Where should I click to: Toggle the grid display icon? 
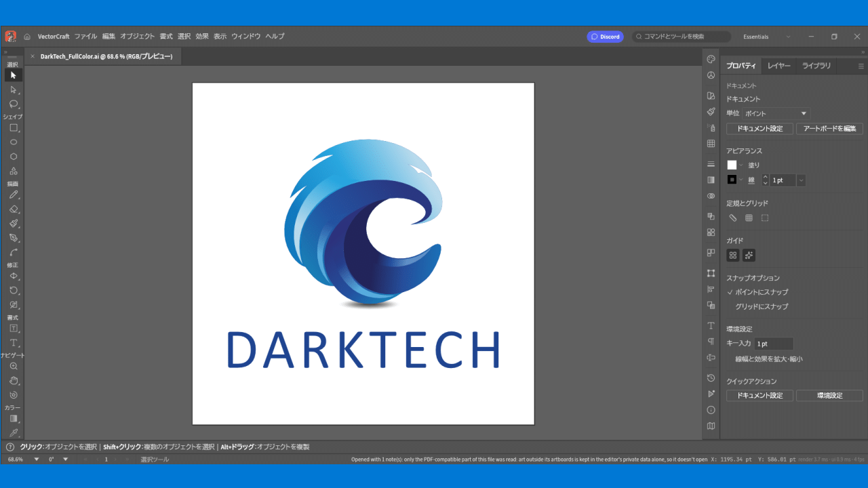749,218
